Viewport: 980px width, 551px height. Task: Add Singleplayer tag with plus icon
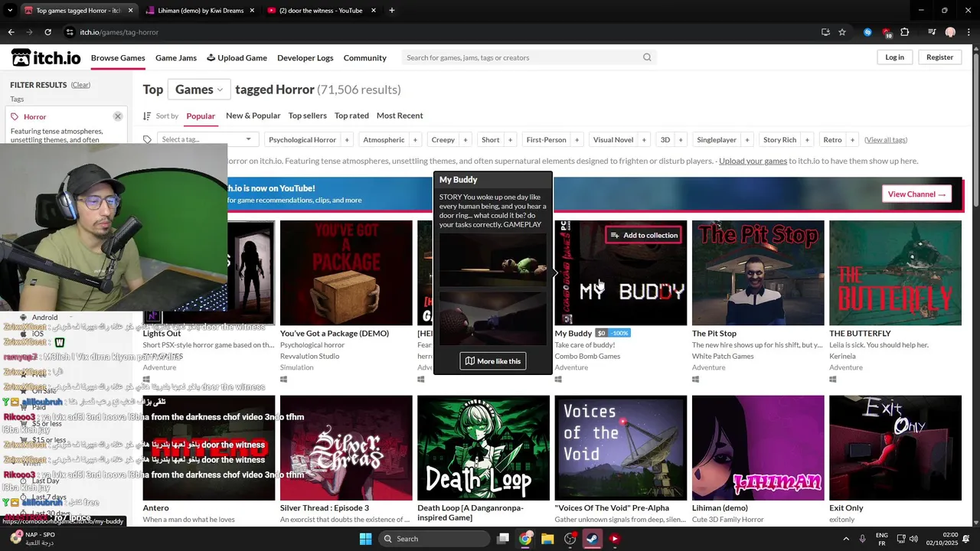point(746,139)
